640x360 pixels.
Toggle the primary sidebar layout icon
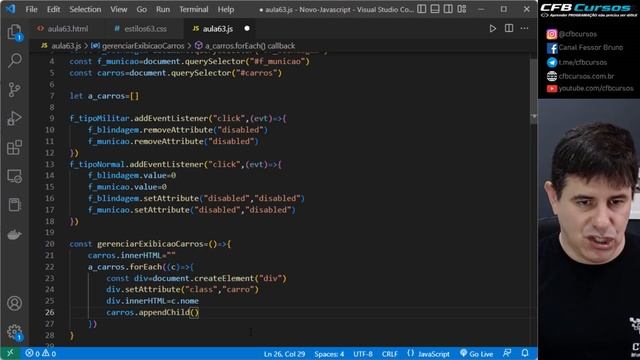422,9
